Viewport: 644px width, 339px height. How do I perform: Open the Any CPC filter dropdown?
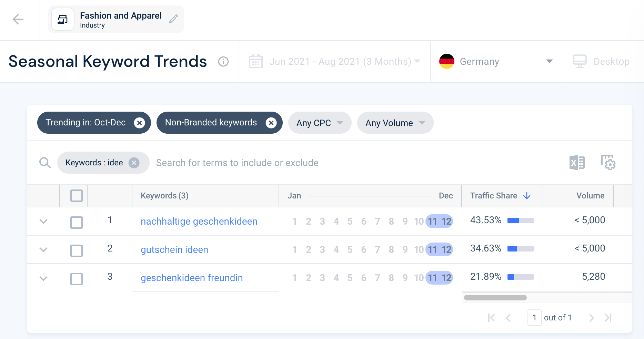[x=320, y=123]
